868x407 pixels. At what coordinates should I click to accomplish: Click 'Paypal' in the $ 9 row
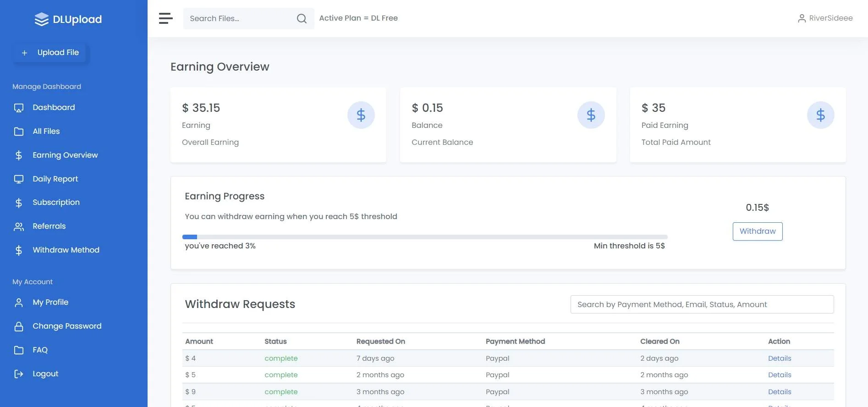tap(497, 392)
